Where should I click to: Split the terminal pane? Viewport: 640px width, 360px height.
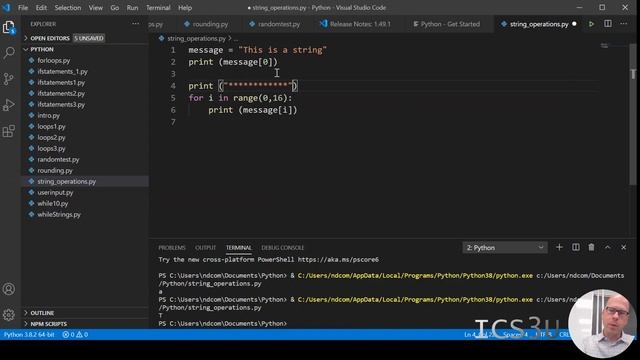click(576, 247)
